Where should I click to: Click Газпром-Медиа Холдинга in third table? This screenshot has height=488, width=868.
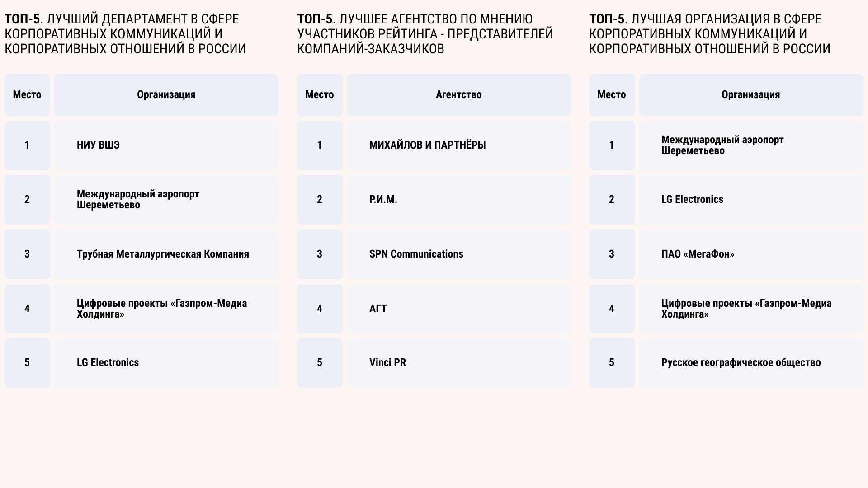point(746,309)
